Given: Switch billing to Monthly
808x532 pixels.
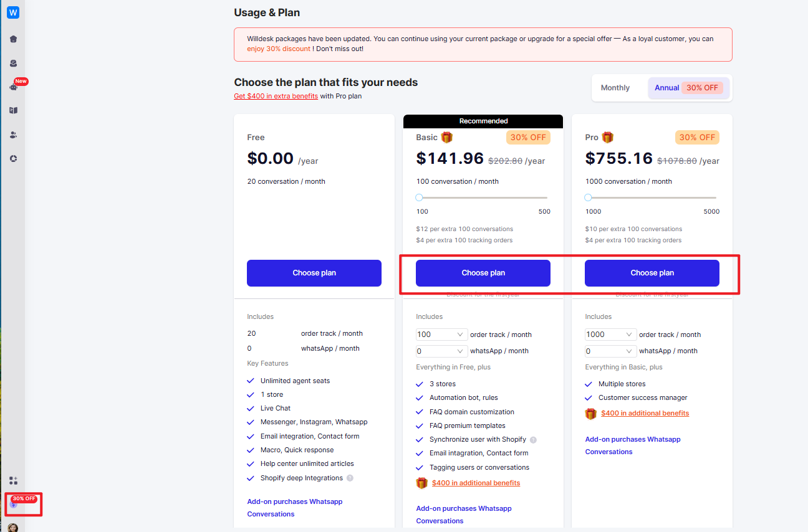Looking at the screenshot, I should click(615, 88).
